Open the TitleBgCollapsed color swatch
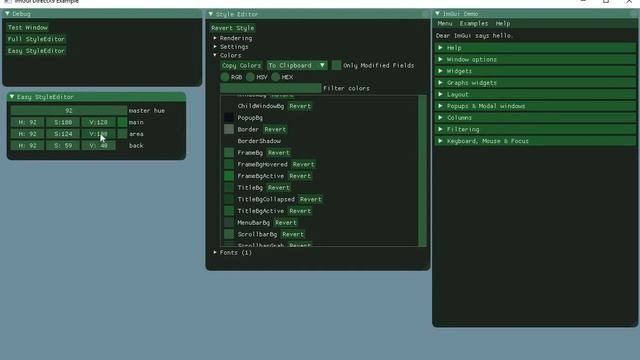The image size is (640, 360). click(x=229, y=199)
